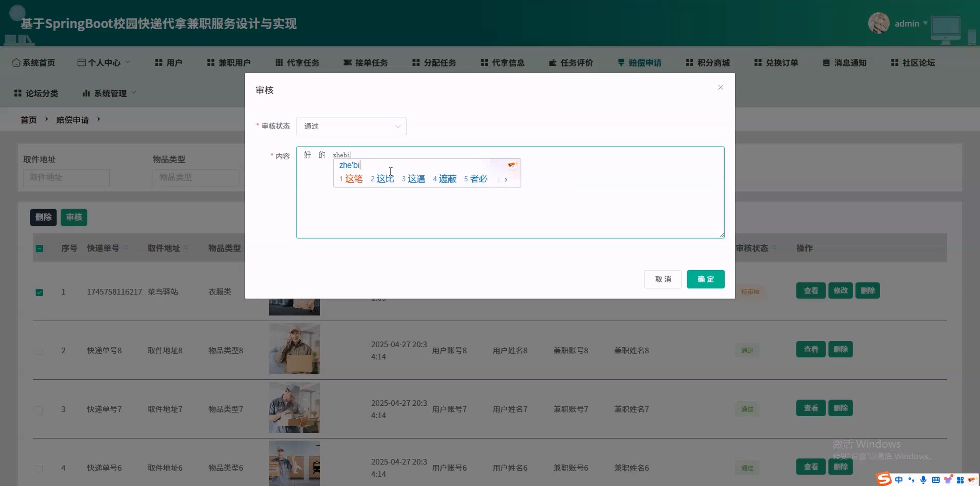Screen dimensions: 980x486
Task: Open the IME toolbox grid icon
Action: [960, 480]
